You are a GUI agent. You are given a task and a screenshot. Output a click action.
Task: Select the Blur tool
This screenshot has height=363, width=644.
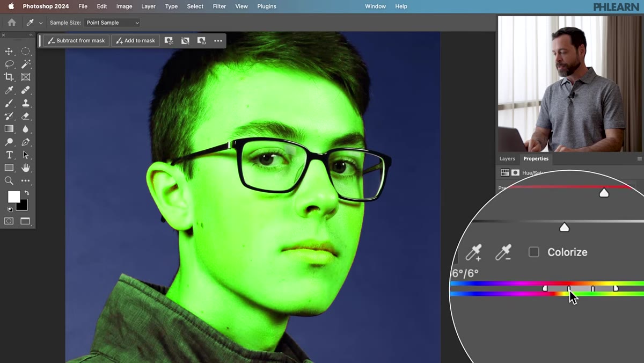pos(25,129)
